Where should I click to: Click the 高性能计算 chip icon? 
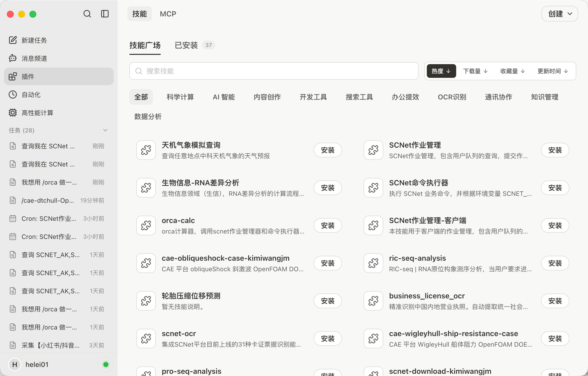click(x=13, y=113)
